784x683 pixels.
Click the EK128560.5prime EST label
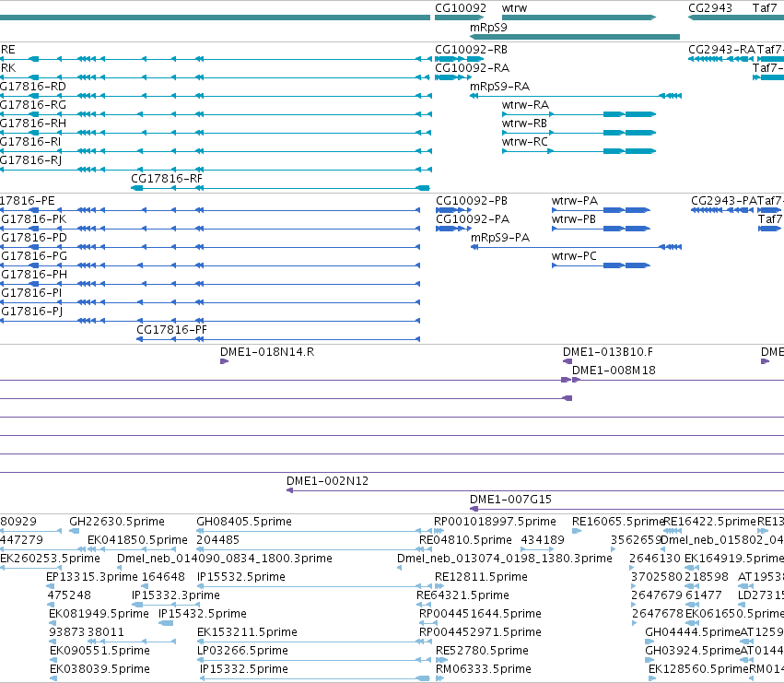(x=698, y=669)
